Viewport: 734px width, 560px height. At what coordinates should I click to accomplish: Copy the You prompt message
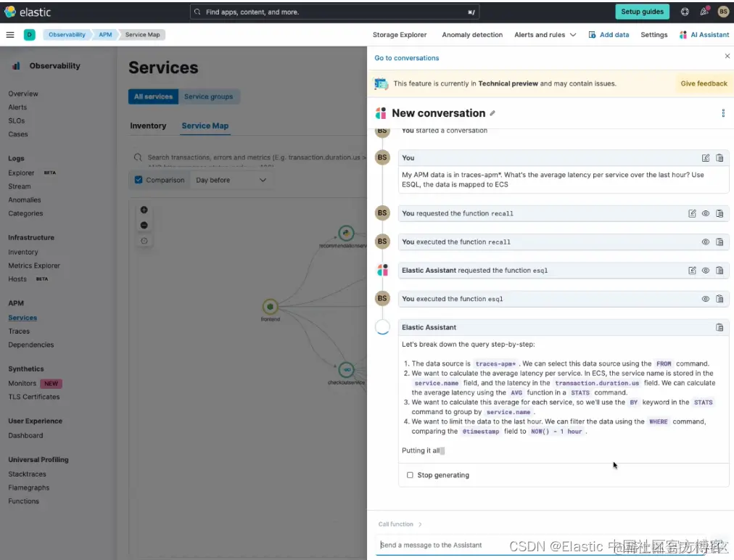tap(719, 158)
